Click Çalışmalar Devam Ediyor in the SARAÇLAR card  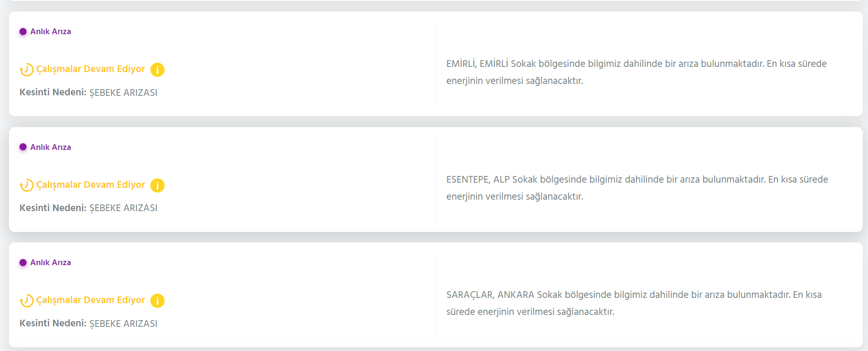click(91, 300)
